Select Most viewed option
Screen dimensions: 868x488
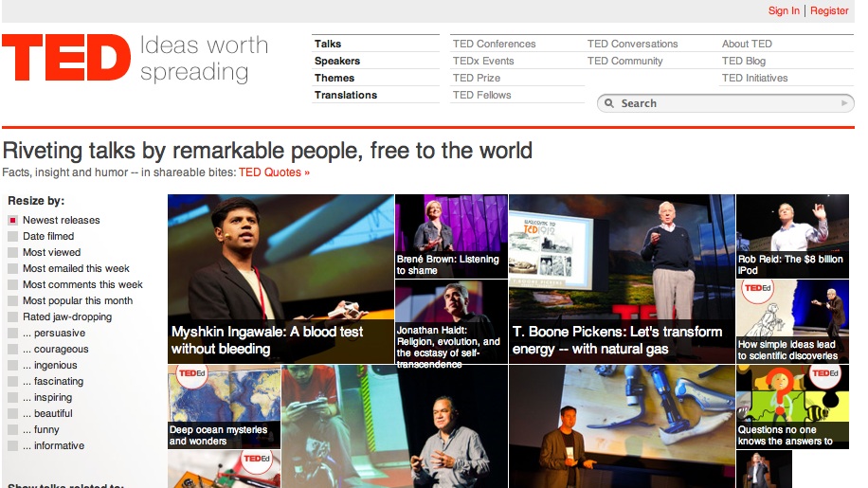point(12,252)
